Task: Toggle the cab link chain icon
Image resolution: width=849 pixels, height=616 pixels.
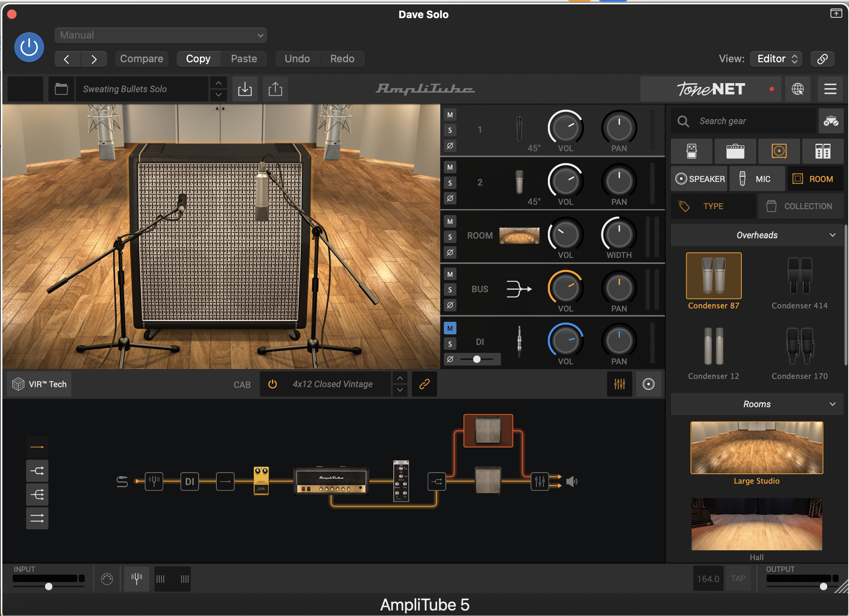Action: [424, 384]
